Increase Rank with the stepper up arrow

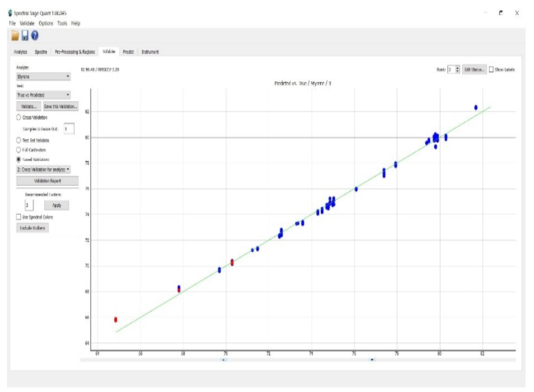[457, 67]
